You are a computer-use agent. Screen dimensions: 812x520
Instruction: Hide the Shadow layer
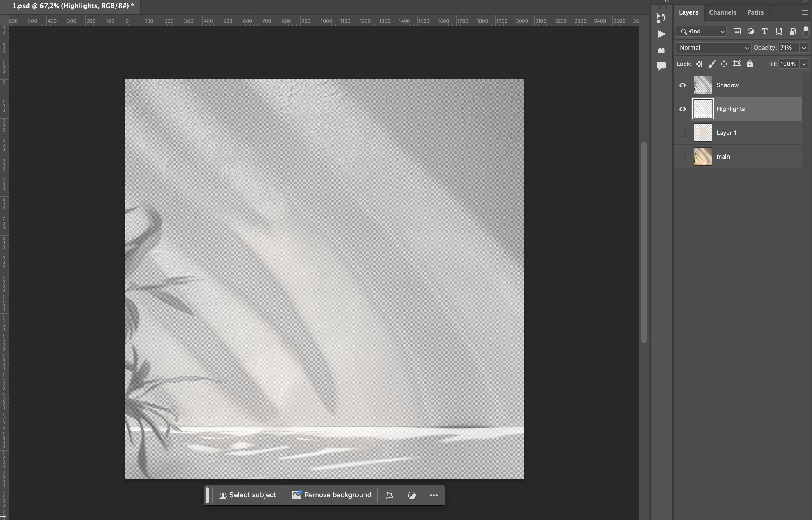682,85
